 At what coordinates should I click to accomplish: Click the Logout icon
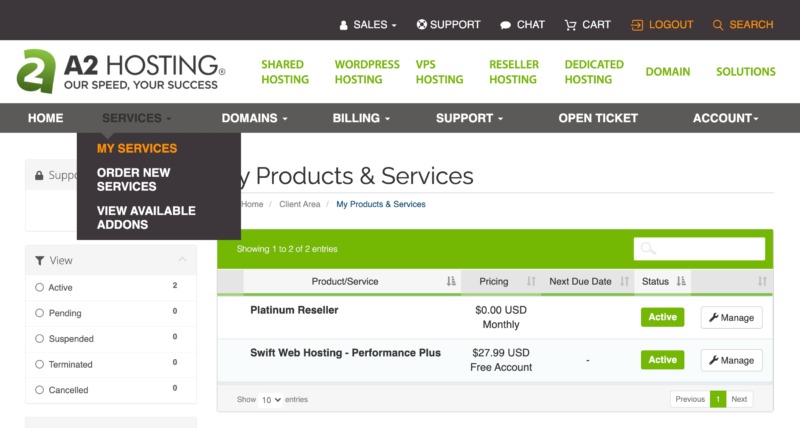(638, 24)
